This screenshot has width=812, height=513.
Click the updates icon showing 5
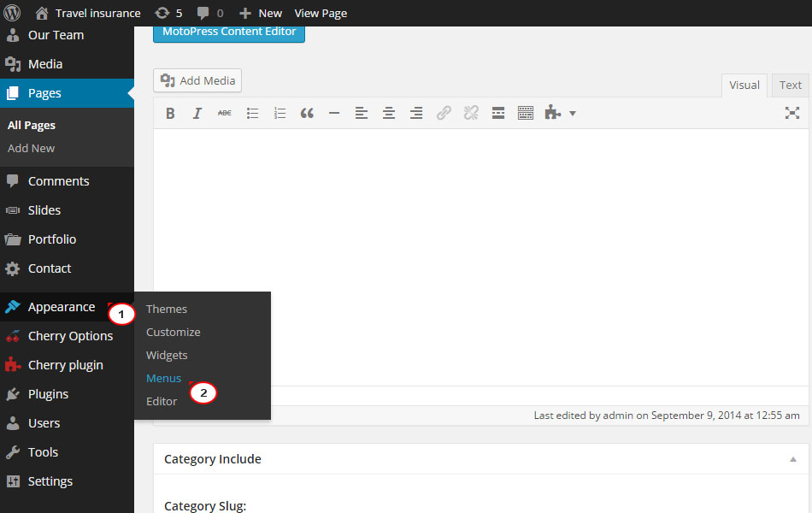(x=162, y=13)
